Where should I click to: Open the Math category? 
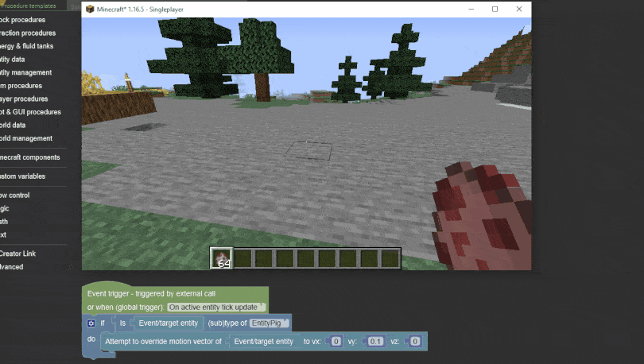coord(4,221)
